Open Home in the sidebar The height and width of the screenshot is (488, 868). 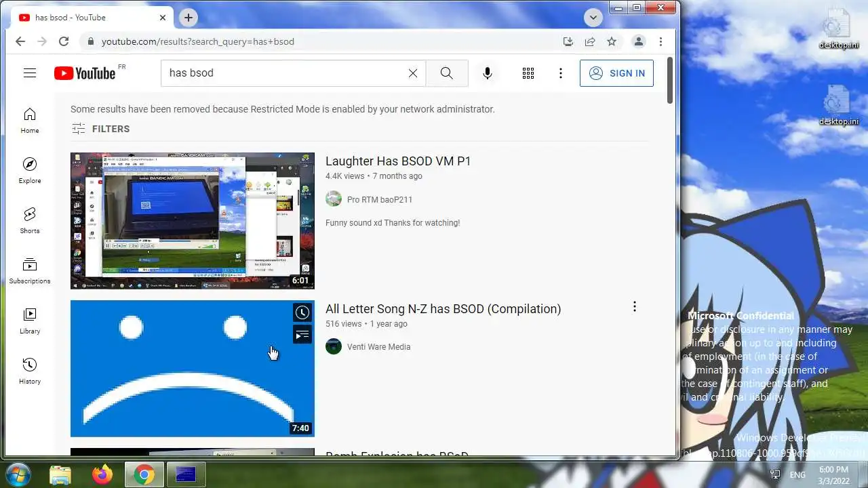point(30,121)
